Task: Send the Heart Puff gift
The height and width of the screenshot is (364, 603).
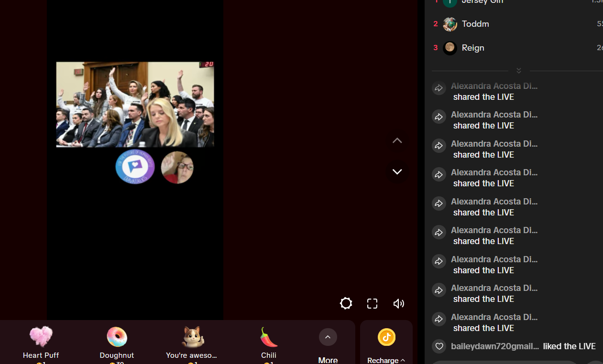Action: (41, 338)
